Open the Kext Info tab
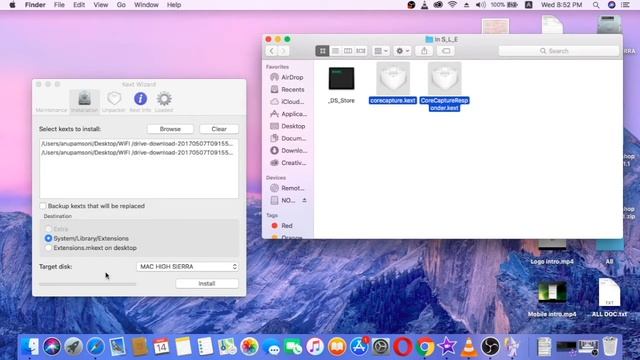The image size is (640, 360). [140, 102]
